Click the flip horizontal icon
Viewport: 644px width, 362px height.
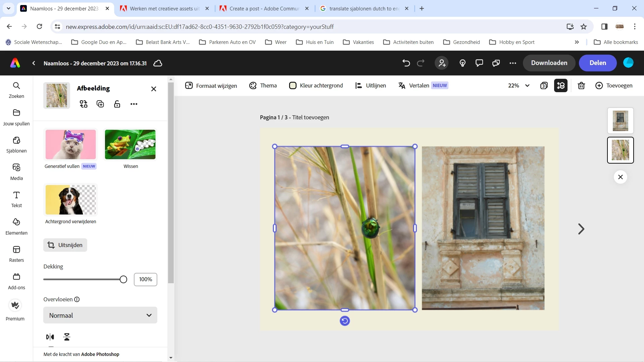(x=50, y=337)
